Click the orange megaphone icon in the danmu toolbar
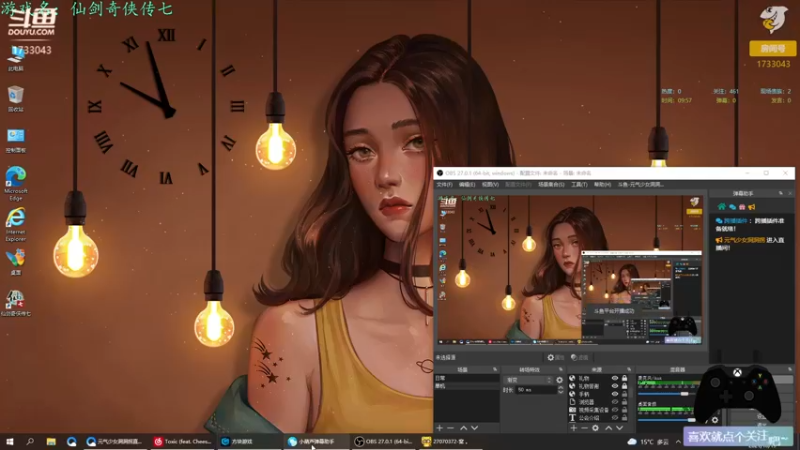The image size is (800, 450). [752, 207]
